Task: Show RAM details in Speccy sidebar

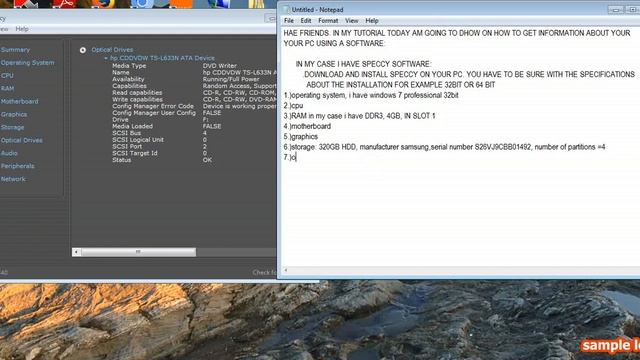Action: tap(7, 89)
